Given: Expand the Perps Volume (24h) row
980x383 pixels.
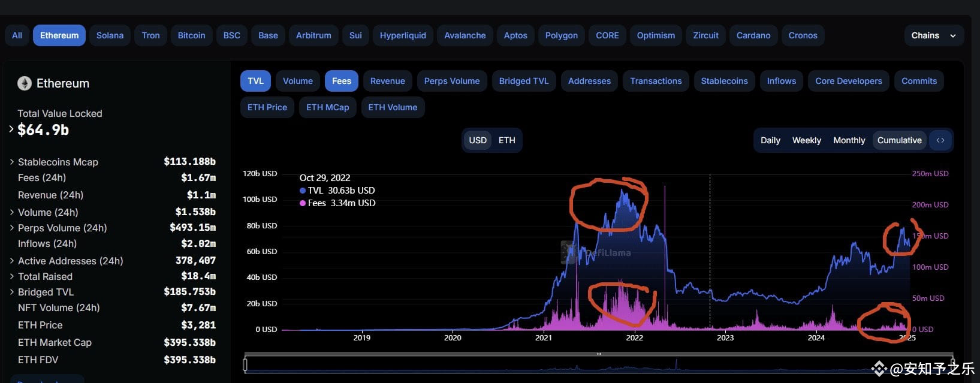Looking at the screenshot, I should point(12,228).
